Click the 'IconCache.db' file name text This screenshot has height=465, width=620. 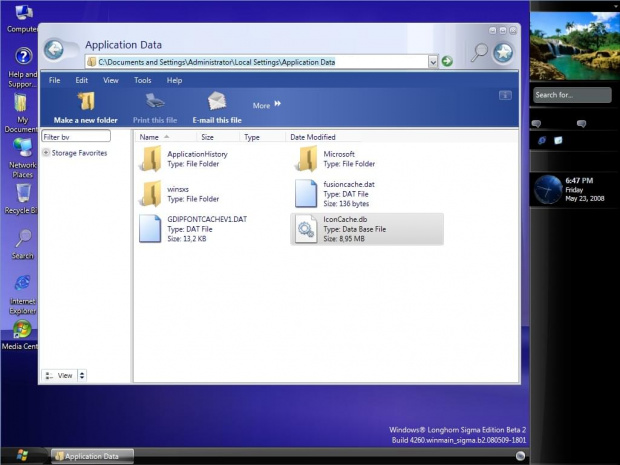345,219
